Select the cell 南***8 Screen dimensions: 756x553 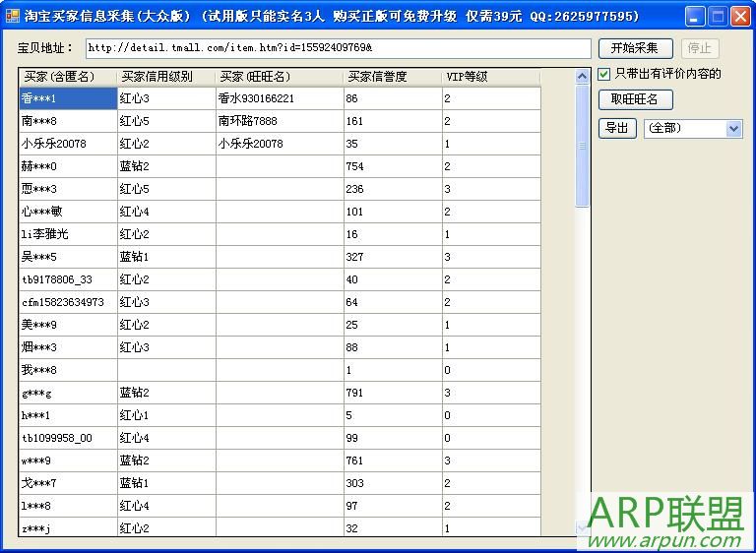(x=68, y=121)
